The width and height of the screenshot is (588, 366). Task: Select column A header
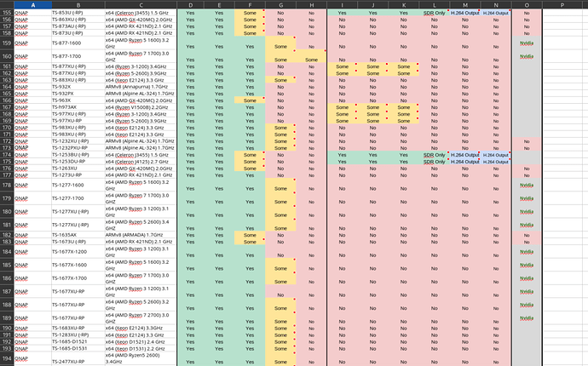33,5
